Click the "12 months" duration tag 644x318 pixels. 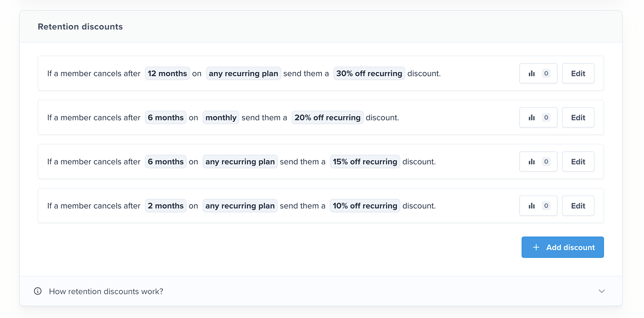point(167,74)
